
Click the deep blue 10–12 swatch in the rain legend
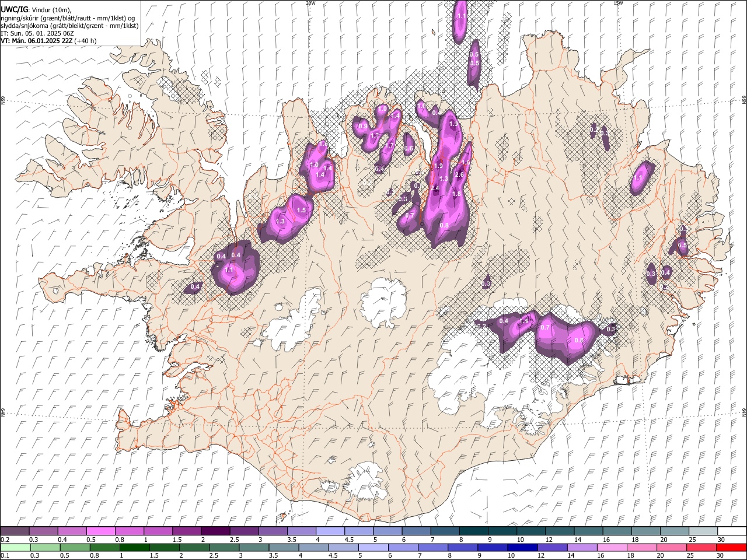(522, 547)
